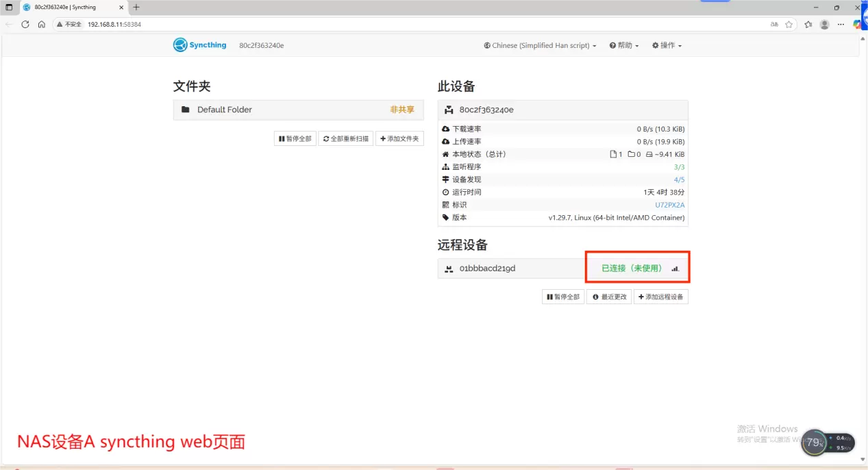Click 添加远程设备 add remote device button
The image size is (868, 470).
[x=660, y=297]
